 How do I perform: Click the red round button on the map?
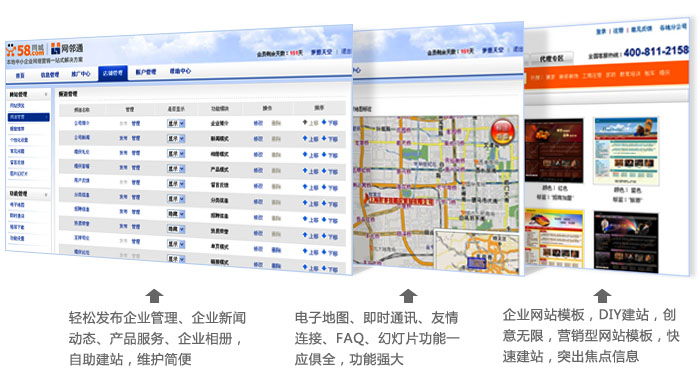click(502, 131)
